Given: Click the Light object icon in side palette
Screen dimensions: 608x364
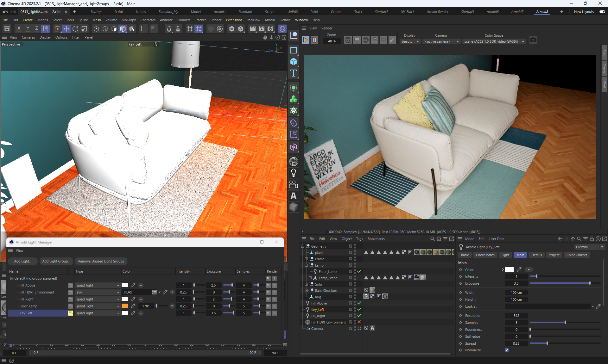Looking at the screenshot, I should coord(294,173).
